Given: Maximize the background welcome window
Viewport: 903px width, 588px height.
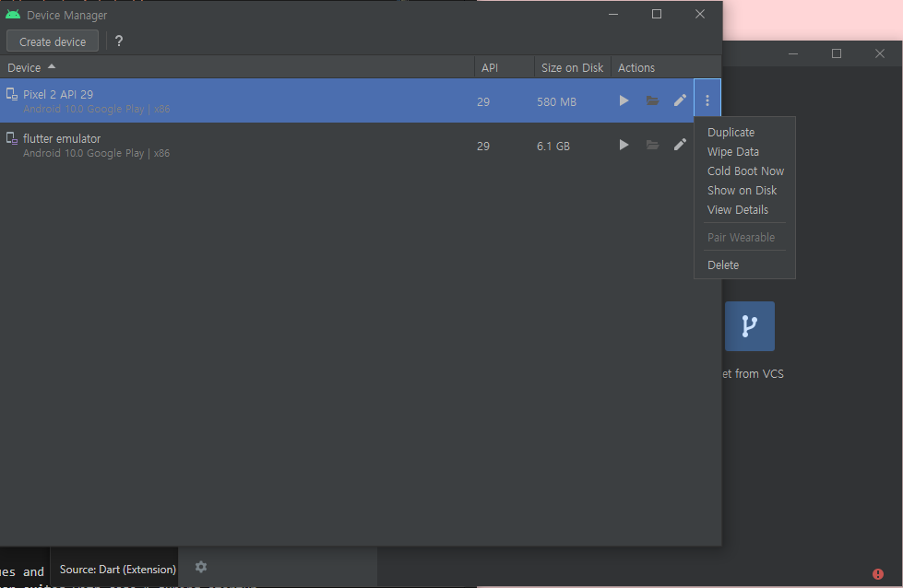Looking at the screenshot, I should [837, 53].
